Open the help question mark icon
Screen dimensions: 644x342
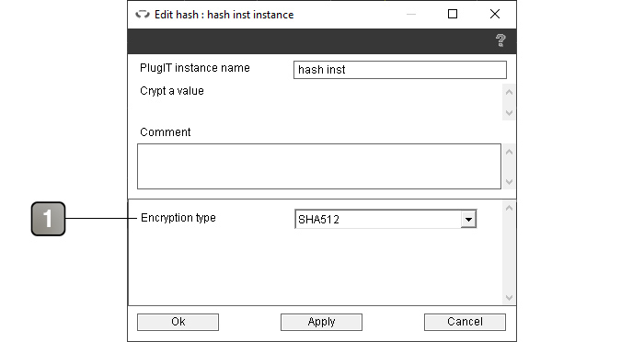(x=500, y=40)
